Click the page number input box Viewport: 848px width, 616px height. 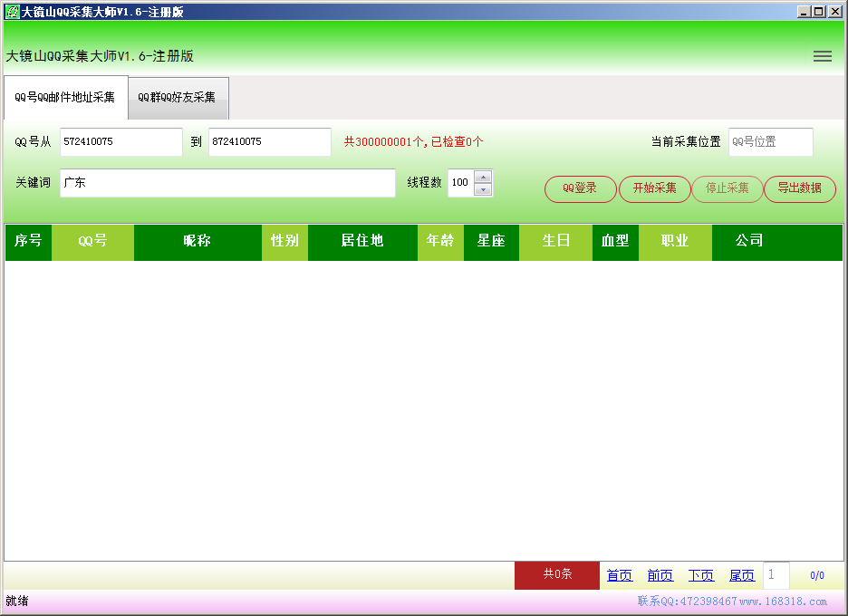point(776,575)
